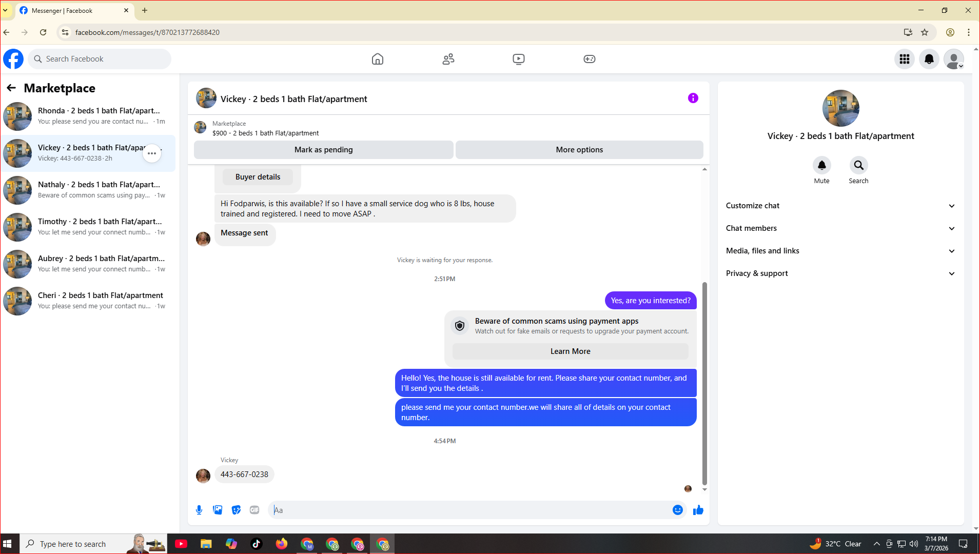Click Vickey's profile picture in side panel

841,108
